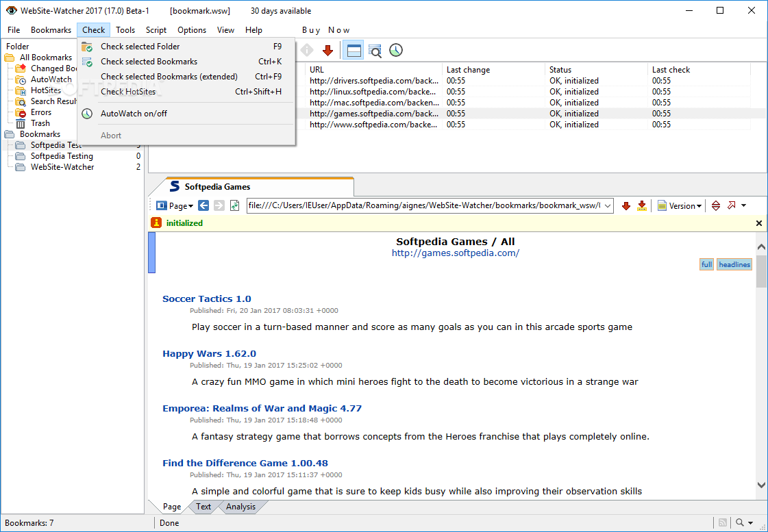
Task: Switch to the Analysis tab
Action: (x=240, y=507)
